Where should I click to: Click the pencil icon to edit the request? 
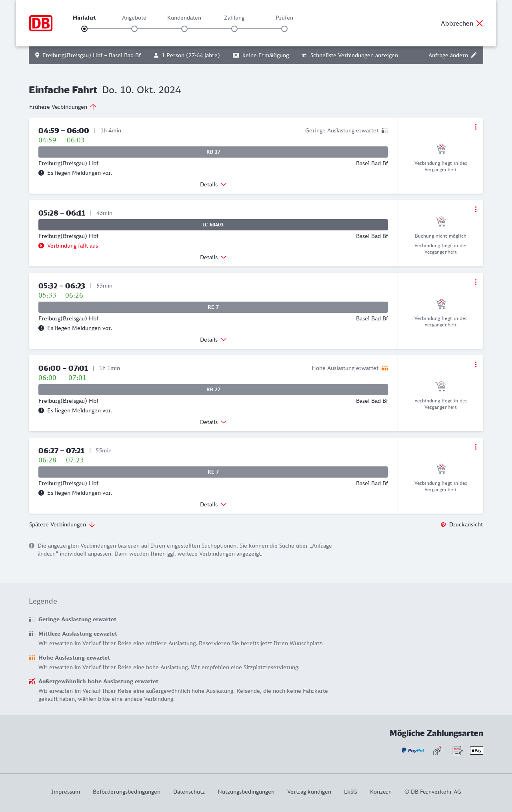click(x=474, y=55)
